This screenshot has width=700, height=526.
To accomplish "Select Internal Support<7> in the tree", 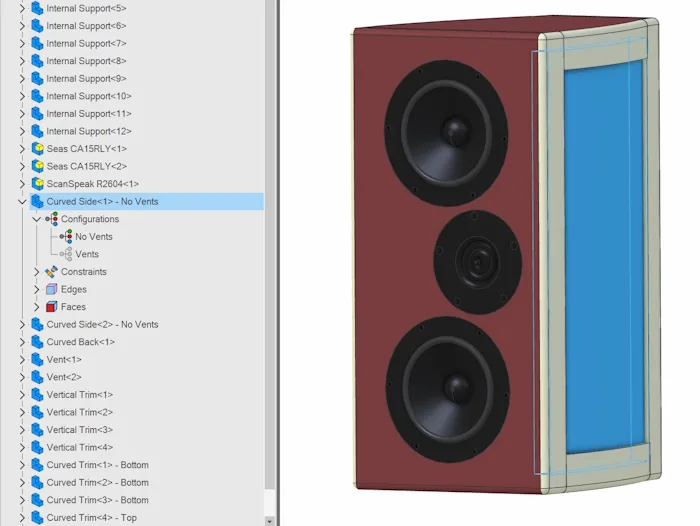I will (x=86, y=43).
